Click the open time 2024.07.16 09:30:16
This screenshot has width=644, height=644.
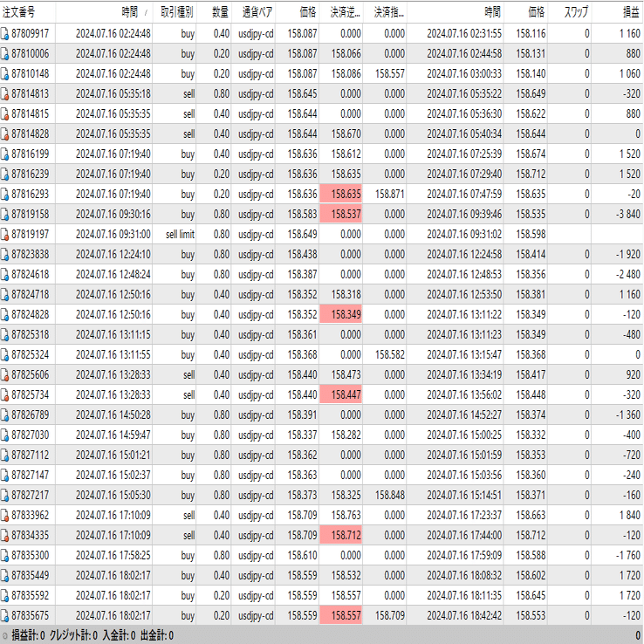point(113,215)
